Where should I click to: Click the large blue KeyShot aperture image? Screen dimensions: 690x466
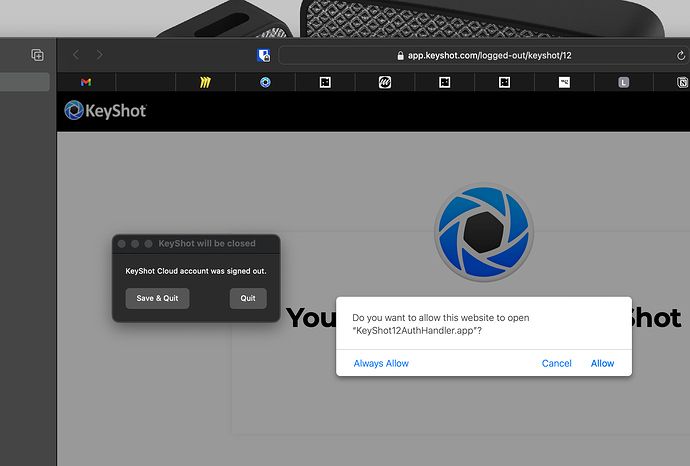(x=484, y=232)
